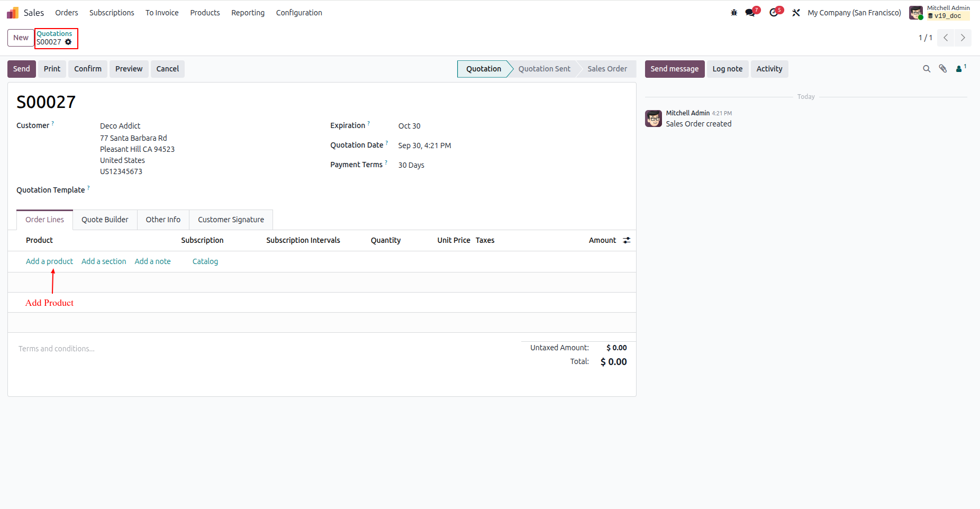This screenshot has width=980, height=509.
Task: Go to the previous record arrow
Action: click(946, 38)
